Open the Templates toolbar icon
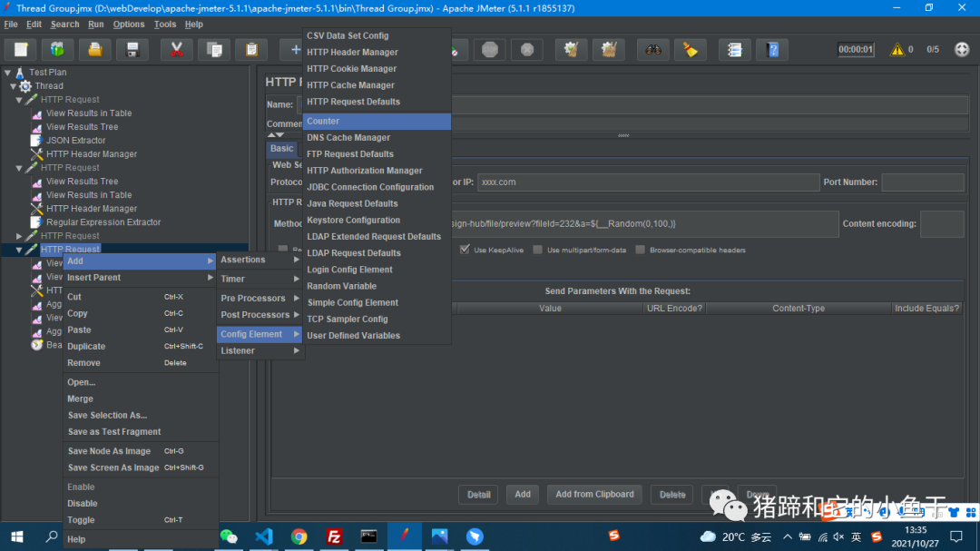The width and height of the screenshot is (980, 551). pos(57,49)
